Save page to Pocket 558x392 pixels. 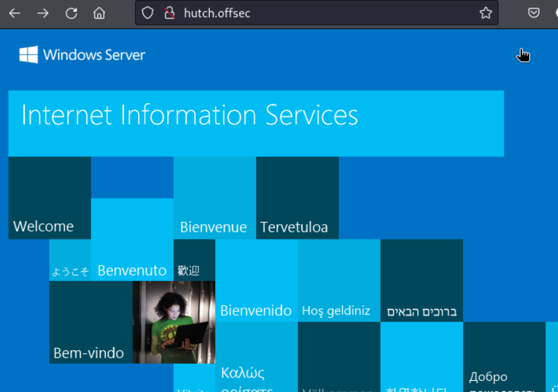534,13
